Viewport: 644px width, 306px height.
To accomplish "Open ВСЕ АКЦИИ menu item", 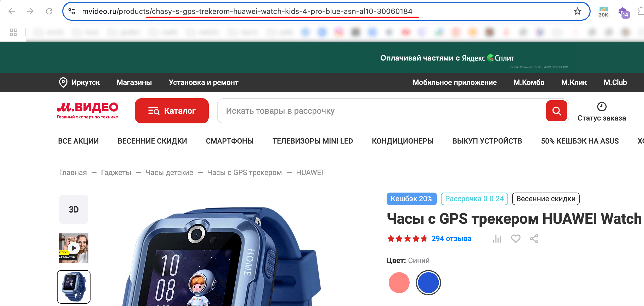I will point(78,141).
